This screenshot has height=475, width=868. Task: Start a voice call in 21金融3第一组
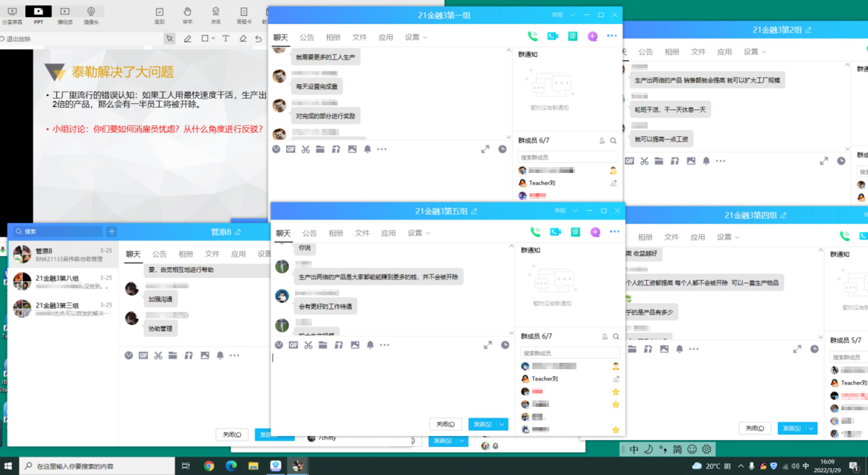pyautogui.click(x=533, y=36)
